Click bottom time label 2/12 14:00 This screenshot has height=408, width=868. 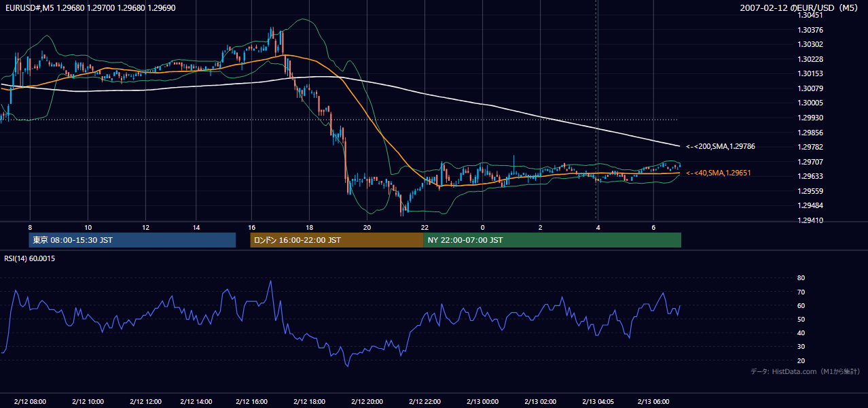(196, 401)
